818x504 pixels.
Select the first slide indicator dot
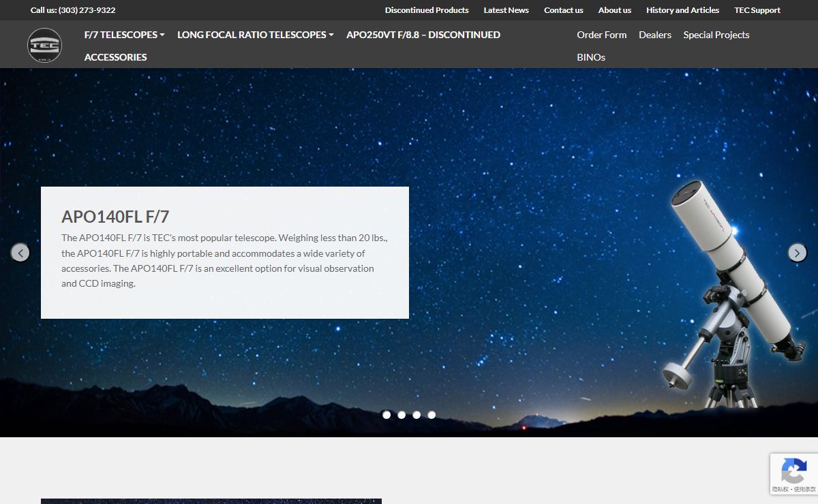[387, 415]
